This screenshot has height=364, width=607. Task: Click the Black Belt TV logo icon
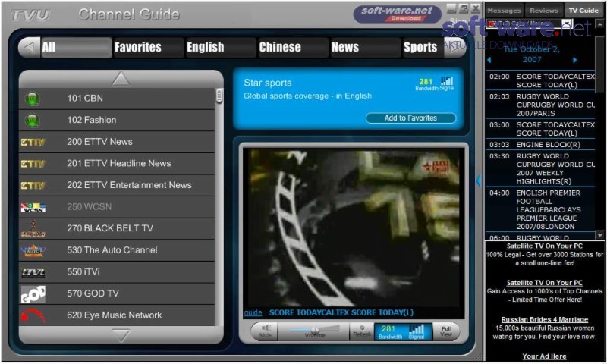(x=33, y=228)
